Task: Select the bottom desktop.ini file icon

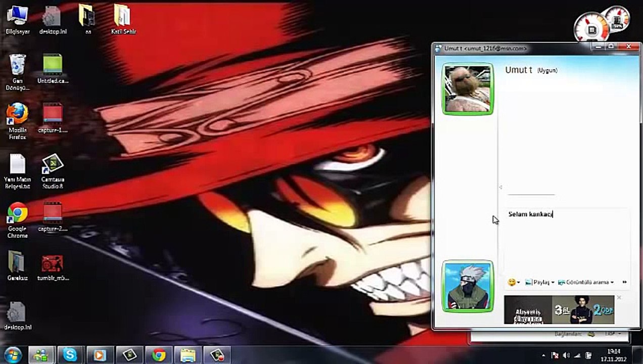Action: (x=18, y=316)
